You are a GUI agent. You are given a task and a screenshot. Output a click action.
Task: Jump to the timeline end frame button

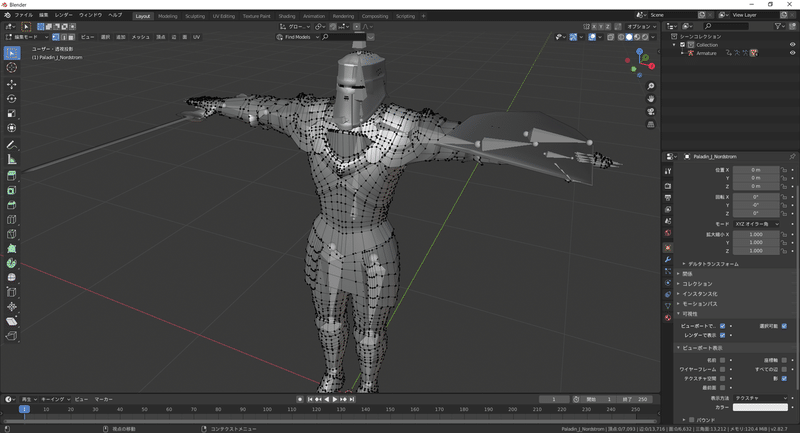(x=352, y=399)
